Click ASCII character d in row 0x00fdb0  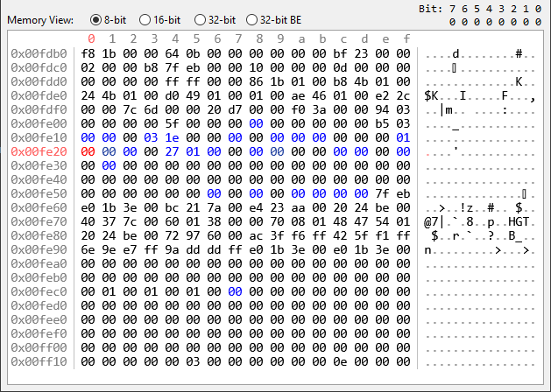456,53
